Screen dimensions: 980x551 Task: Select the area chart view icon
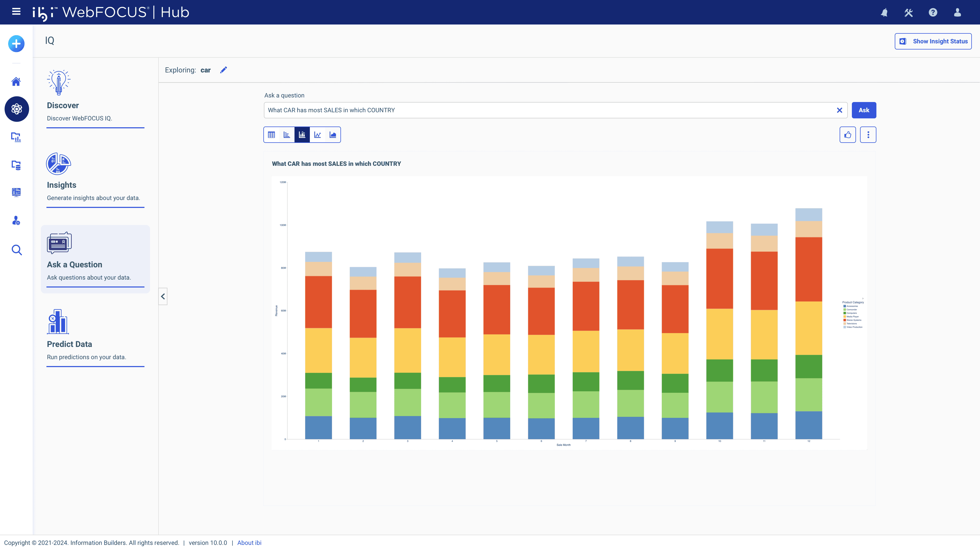click(x=333, y=135)
